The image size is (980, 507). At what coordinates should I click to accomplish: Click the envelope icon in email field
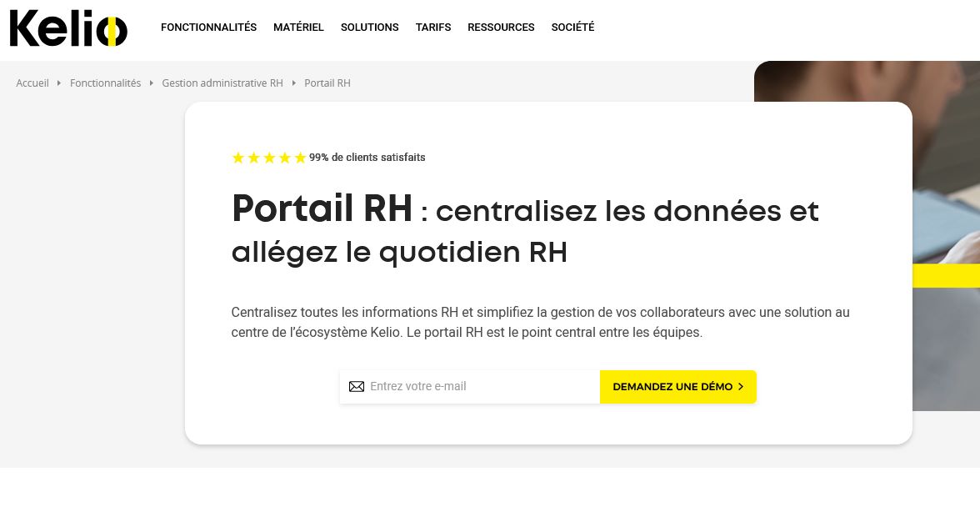pos(357,386)
